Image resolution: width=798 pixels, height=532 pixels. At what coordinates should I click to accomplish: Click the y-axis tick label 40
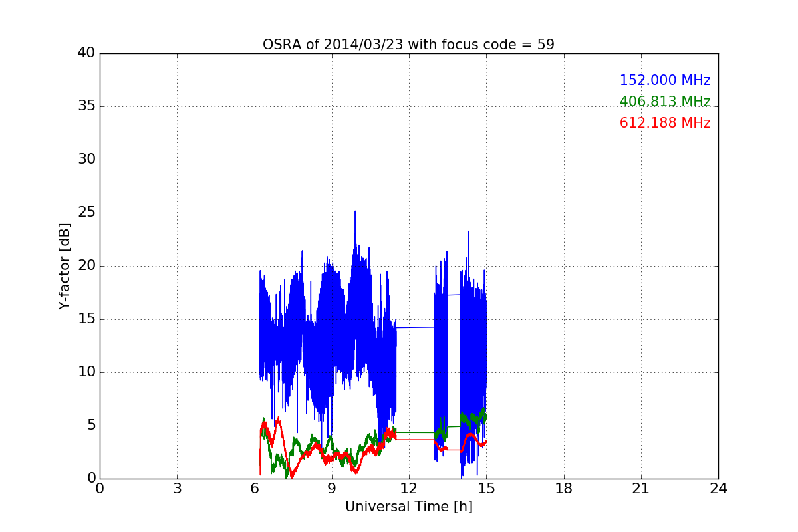86,53
